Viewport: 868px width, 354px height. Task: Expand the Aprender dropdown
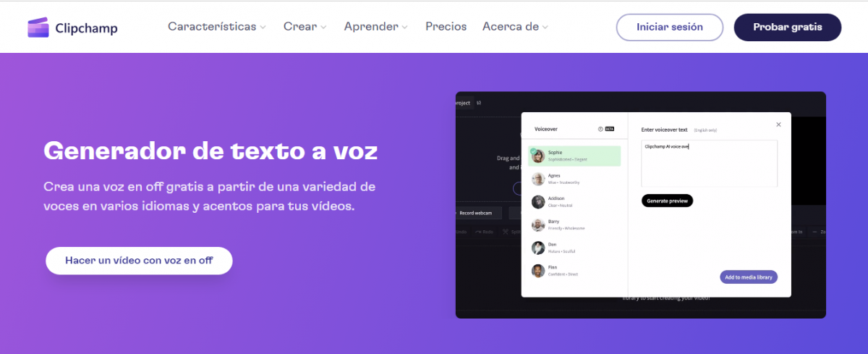[375, 27]
